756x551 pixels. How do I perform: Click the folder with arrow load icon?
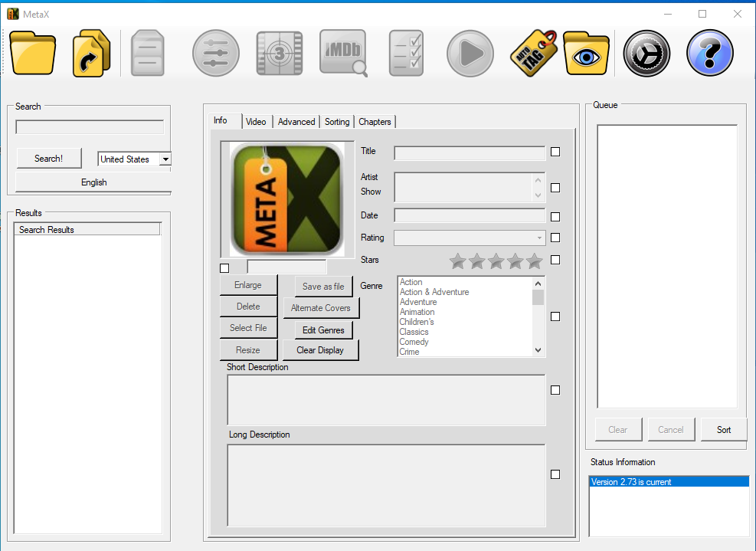92,53
